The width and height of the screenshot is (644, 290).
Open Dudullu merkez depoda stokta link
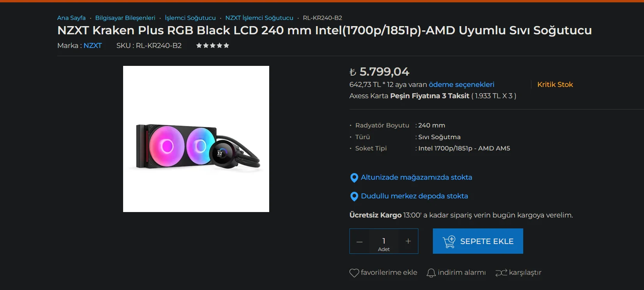tap(415, 196)
